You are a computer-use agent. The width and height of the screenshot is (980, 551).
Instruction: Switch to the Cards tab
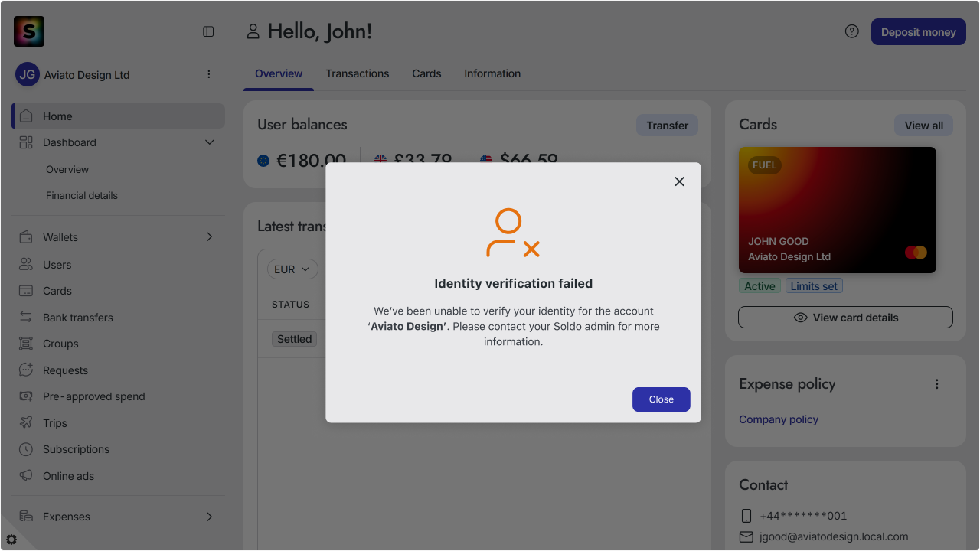[x=426, y=73]
